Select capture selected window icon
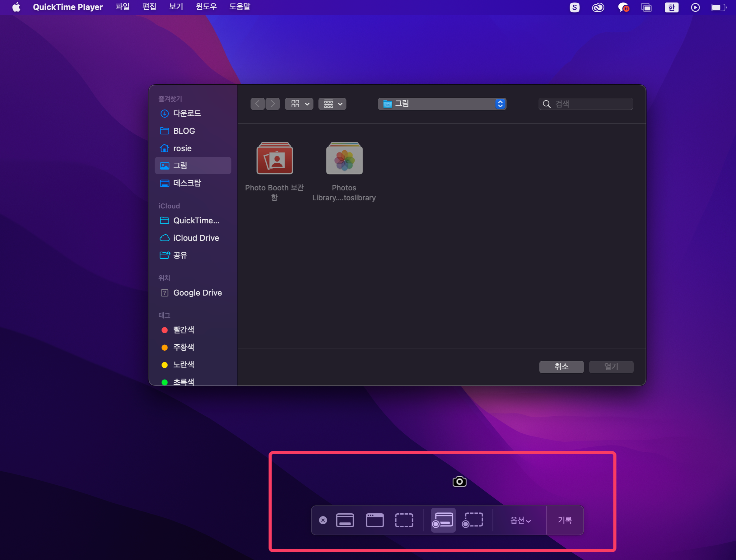736x560 pixels. point(375,520)
